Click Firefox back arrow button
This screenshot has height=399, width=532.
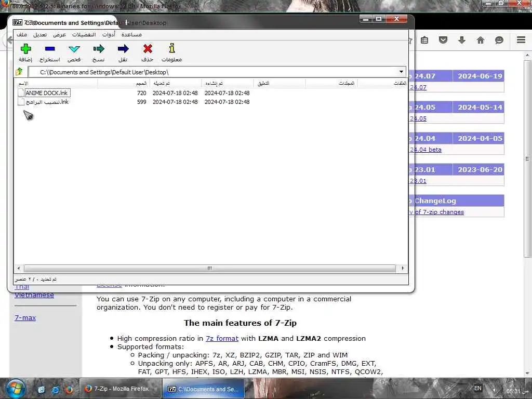(x=10, y=40)
